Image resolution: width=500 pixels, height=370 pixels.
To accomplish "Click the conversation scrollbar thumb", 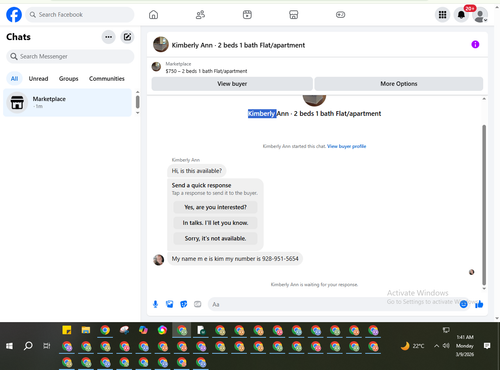I will point(484,205).
